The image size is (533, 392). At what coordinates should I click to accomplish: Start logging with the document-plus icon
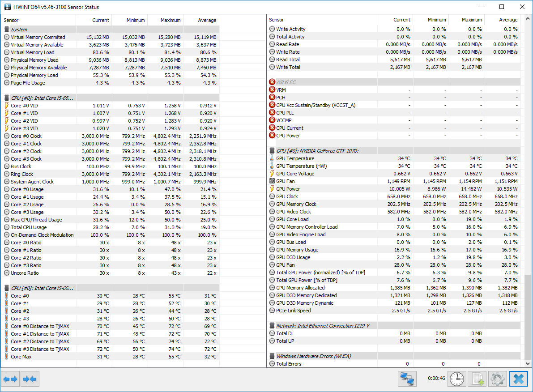pyautogui.click(x=477, y=379)
